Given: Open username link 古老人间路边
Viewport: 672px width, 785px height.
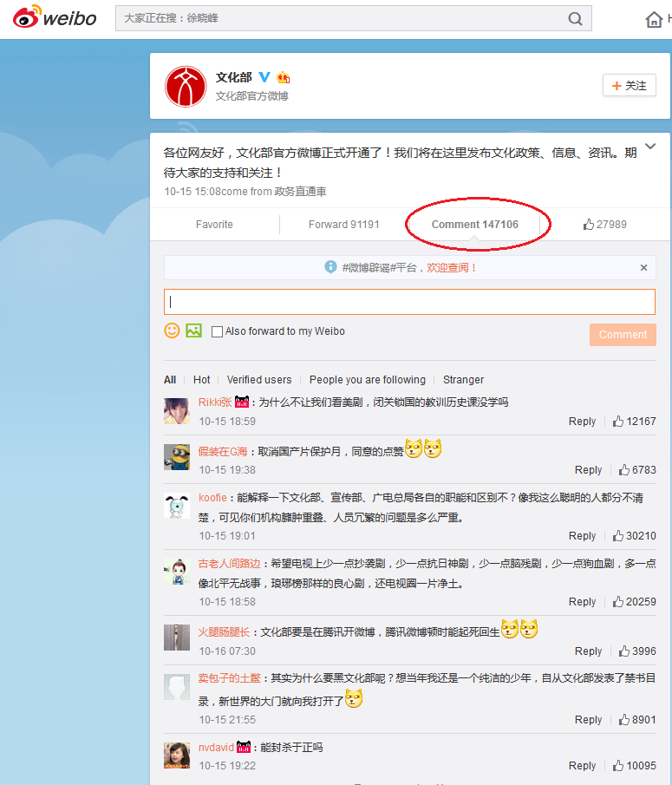Looking at the screenshot, I should point(229,563).
